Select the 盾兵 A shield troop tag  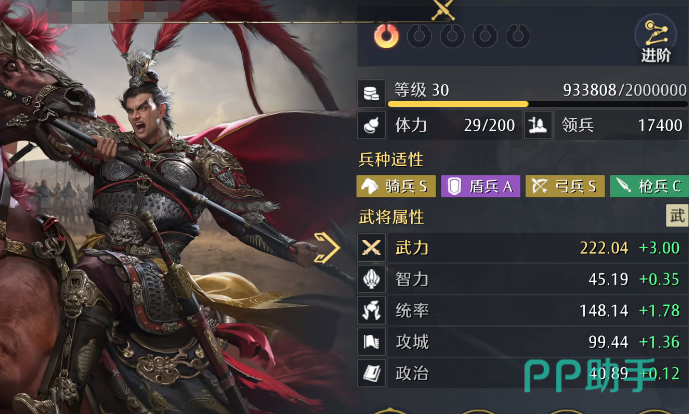click(480, 186)
